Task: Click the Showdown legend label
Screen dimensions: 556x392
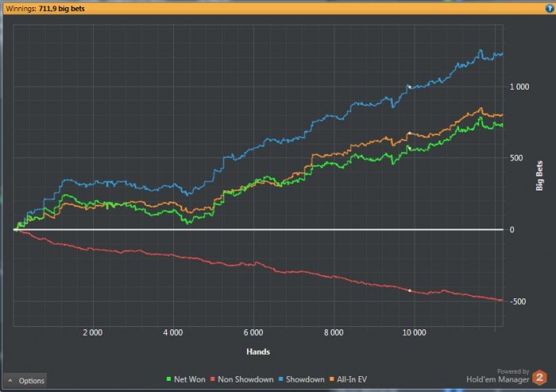Action: [x=305, y=379]
